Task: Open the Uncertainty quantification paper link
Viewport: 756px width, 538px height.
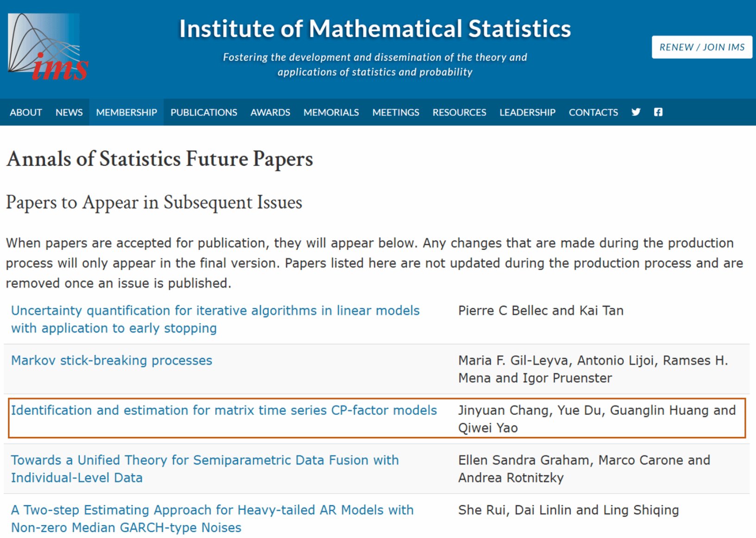Action: [215, 310]
